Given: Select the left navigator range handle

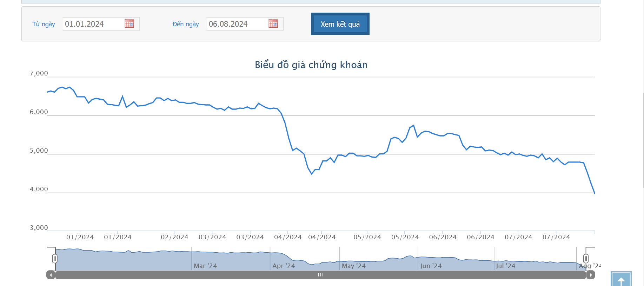Looking at the screenshot, I should coord(55,259).
